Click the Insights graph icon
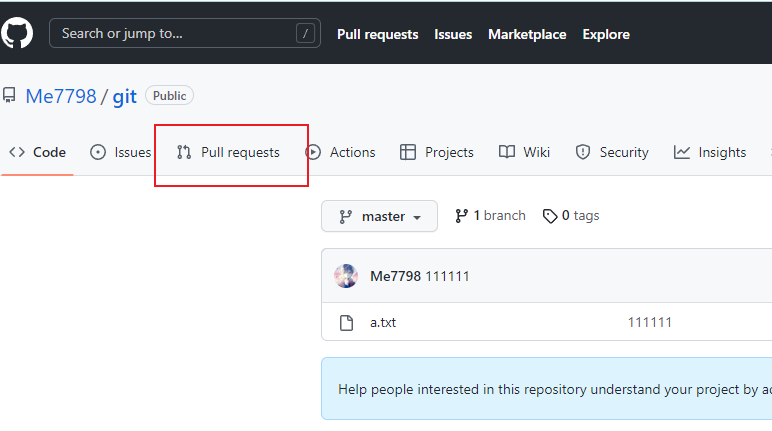 tap(682, 152)
